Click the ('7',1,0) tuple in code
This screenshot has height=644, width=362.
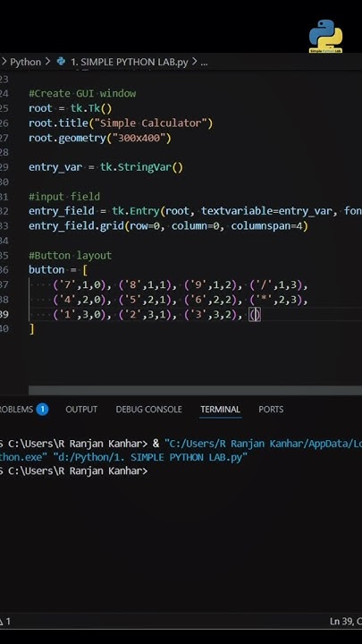(80, 285)
